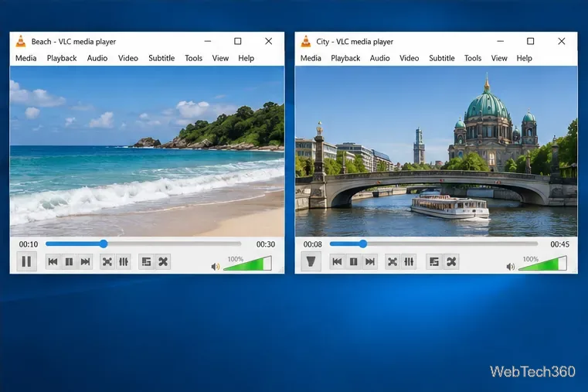The image size is (588, 392).
Task: Jump to previous media in Beach window
Action: point(53,261)
